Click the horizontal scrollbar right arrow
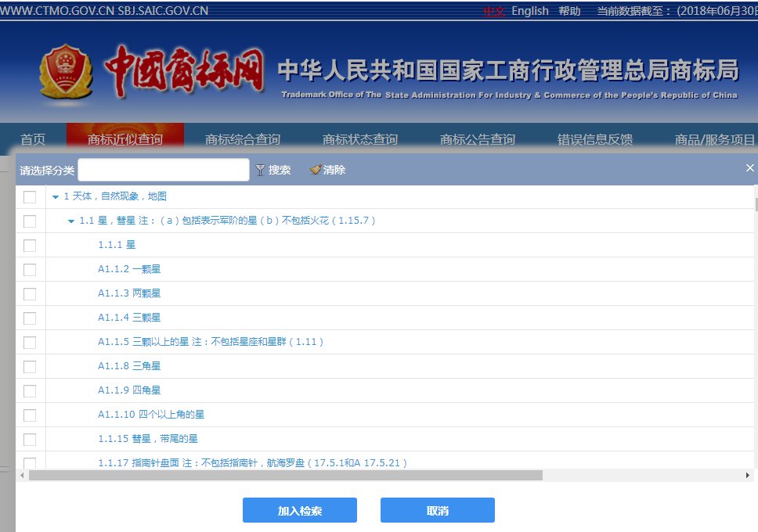The image size is (758, 532). [x=747, y=475]
